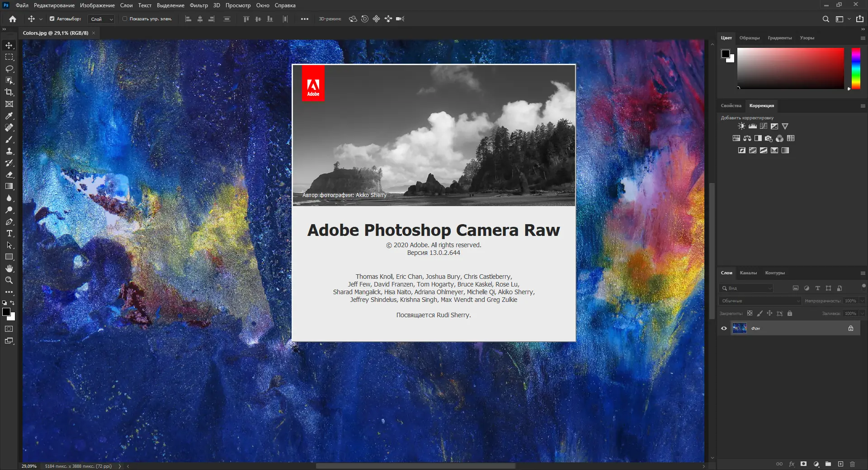The height and width of the screenshot is (470, 868).
Task: Select the Crop tool
Action: 9,92
